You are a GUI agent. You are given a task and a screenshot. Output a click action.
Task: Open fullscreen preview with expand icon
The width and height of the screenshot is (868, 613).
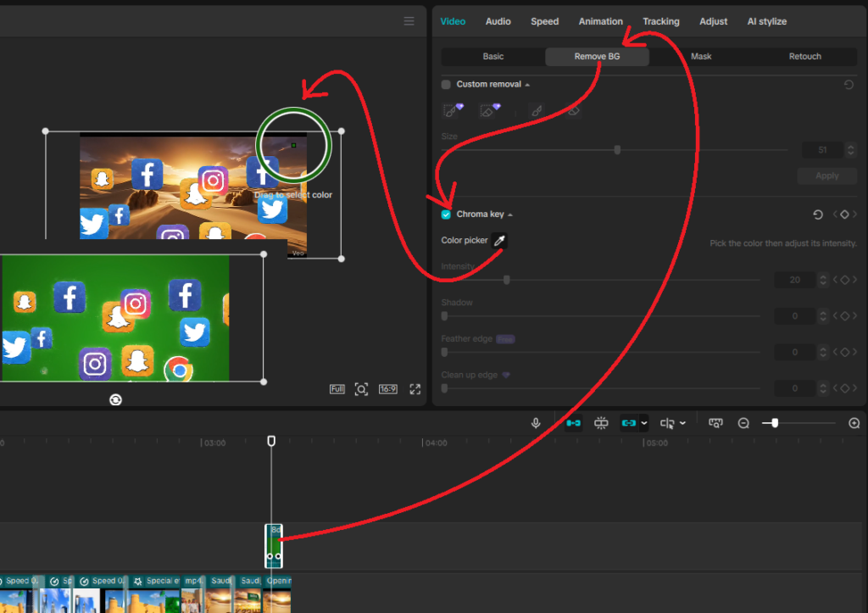pyautogui.click(x=415, y=389)
